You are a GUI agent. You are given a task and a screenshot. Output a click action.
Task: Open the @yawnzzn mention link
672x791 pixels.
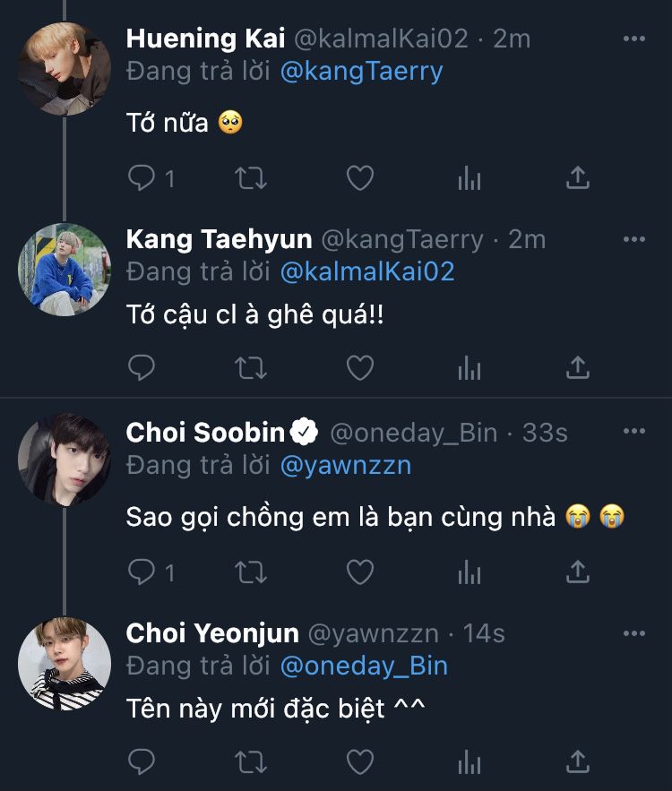pyautogui.click(x=346, y=466)
